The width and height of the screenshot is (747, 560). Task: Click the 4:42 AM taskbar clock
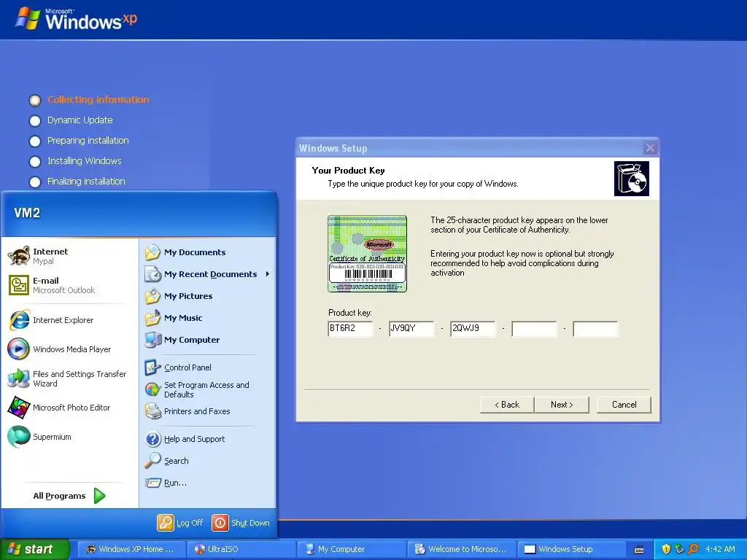[720, 549]
